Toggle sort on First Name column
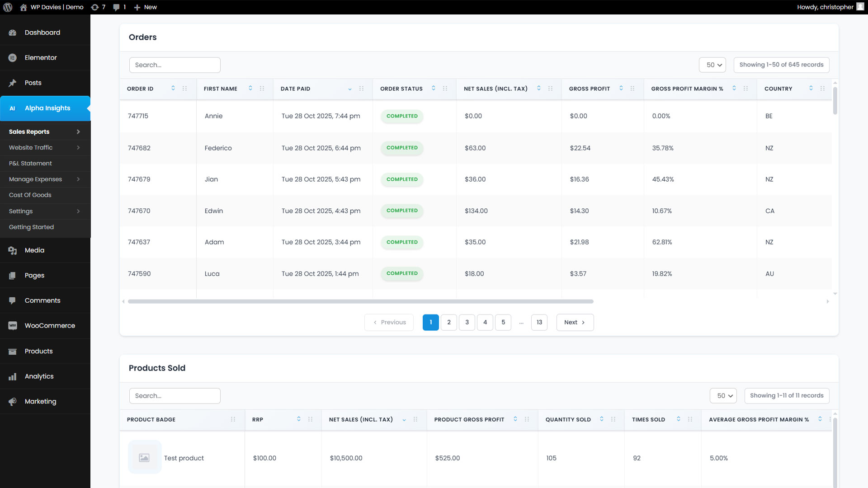 [x=250, y=89]
